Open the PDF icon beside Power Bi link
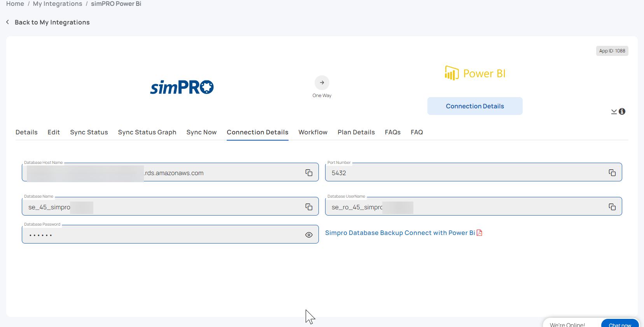Image resolution: width=644 pixels, height=327 pixels. click(x=479, y=233)
